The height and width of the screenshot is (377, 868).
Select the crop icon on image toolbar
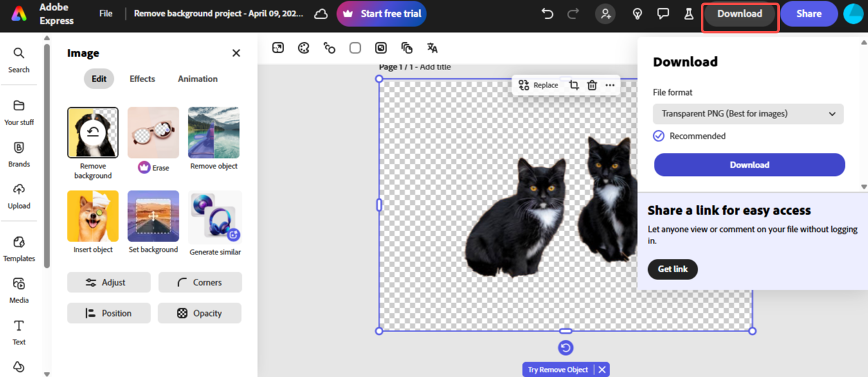tap(574, 85)
